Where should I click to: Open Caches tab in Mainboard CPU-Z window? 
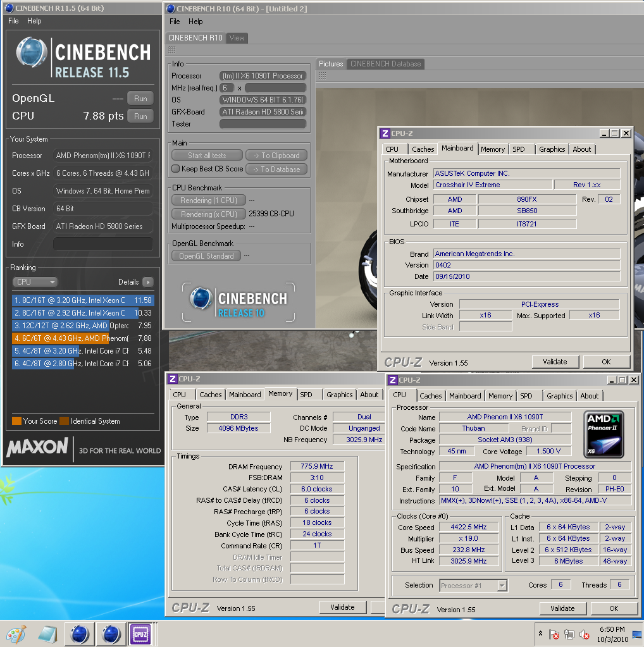[x=423, y=149]
